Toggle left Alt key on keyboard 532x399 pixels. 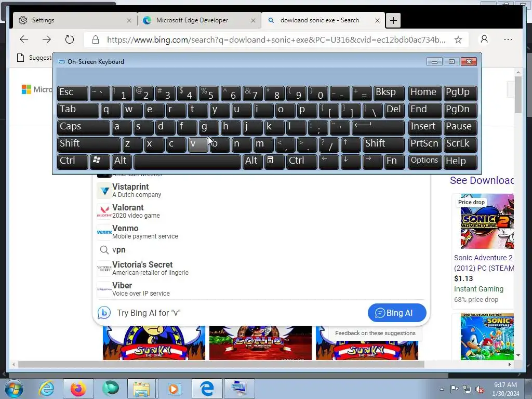point(122,161)
